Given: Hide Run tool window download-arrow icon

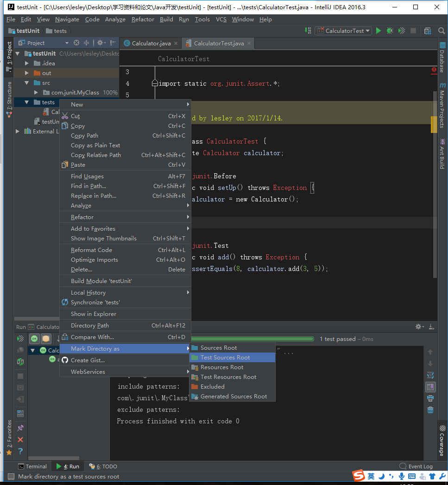Looking at the screenshot, I should pos(431,327).
